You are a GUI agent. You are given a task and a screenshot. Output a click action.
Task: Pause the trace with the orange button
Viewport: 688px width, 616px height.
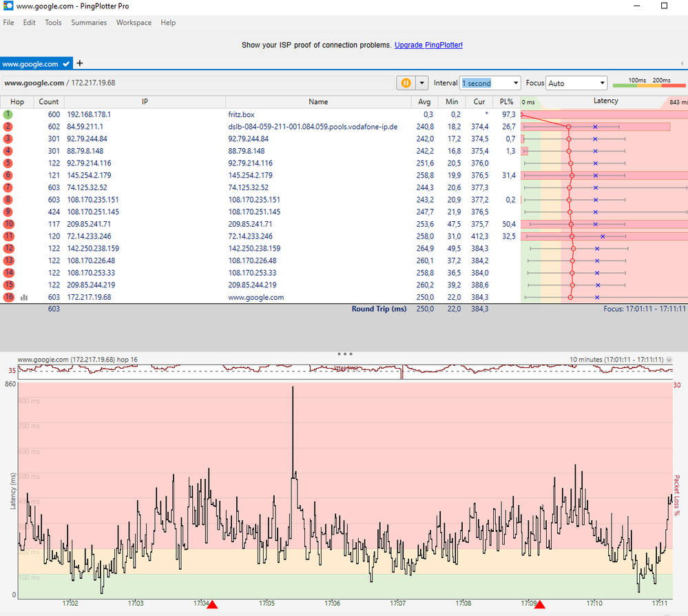click(406, 83)
